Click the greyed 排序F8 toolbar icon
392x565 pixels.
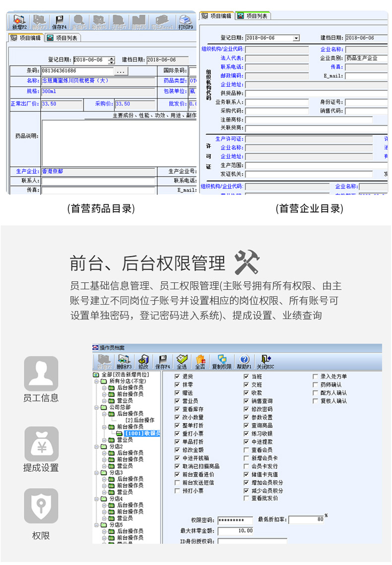point(139,22)
